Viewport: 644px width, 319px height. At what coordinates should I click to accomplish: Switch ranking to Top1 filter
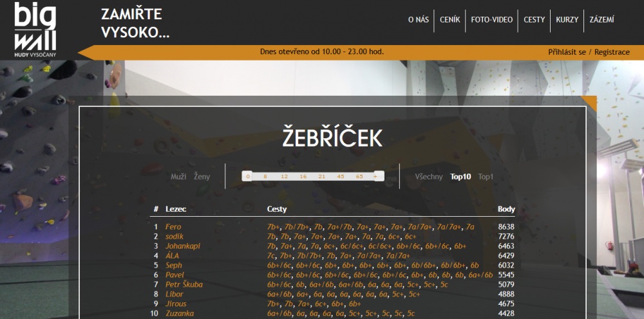click(486, 176)
